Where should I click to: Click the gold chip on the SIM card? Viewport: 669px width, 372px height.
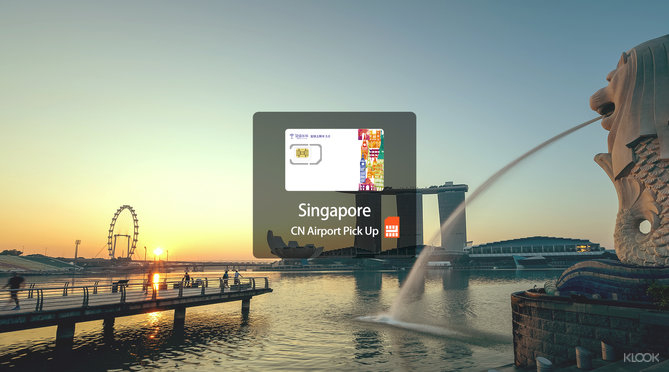pyautogui.click(x=302, y=153)
